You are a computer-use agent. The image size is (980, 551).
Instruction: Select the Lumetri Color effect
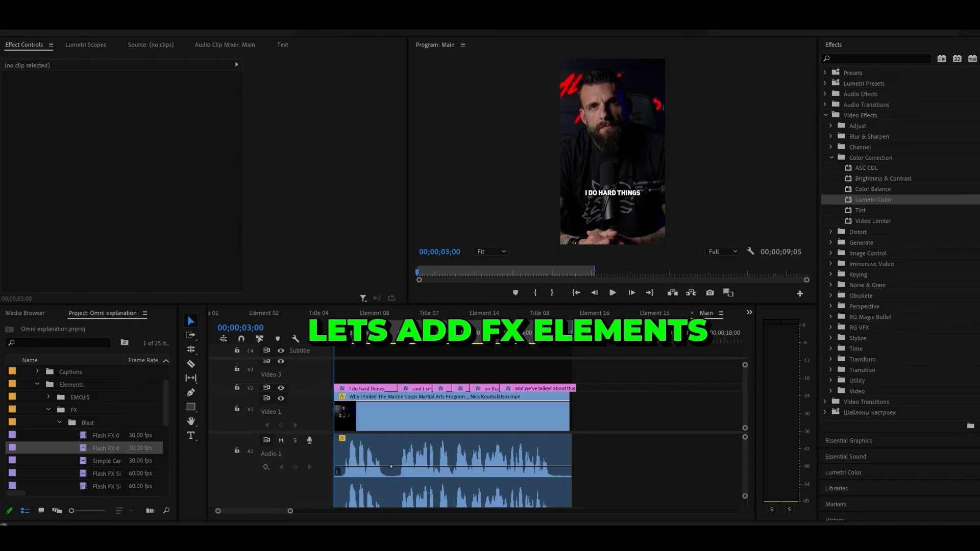click(872, 199)
